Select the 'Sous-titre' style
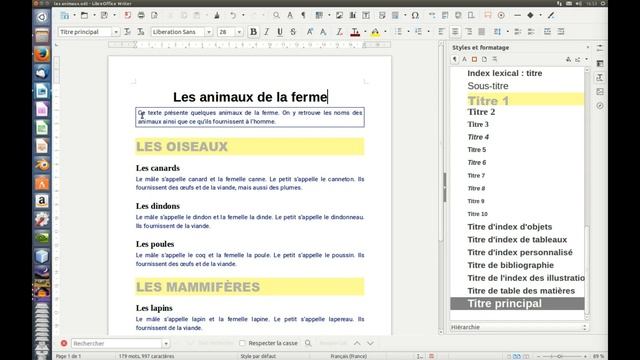This screenshot has height=360, width=640. pyautogui.click(x=517, y=86)
